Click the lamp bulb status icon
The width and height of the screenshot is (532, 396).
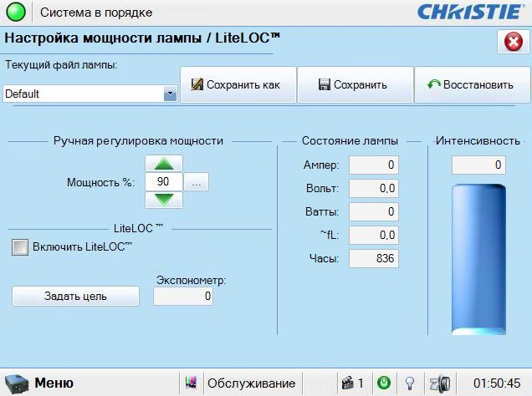pos(410,383)
